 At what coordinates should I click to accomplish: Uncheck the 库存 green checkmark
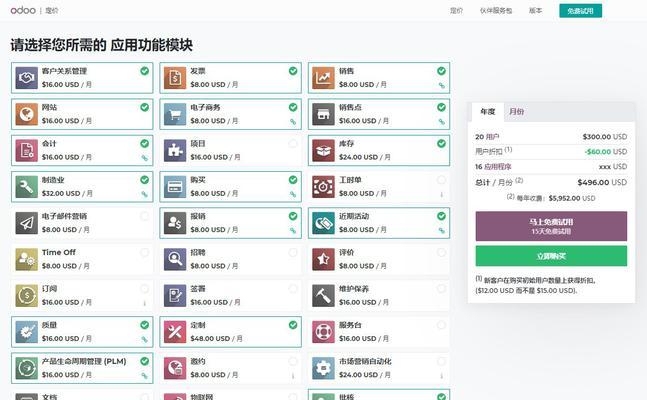click(x=442, y=144)
